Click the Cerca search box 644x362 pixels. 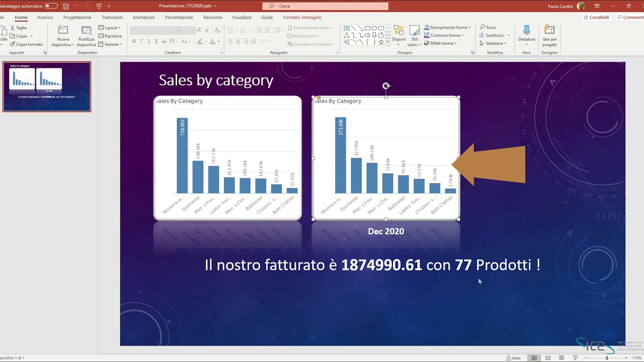pos(325,6)
